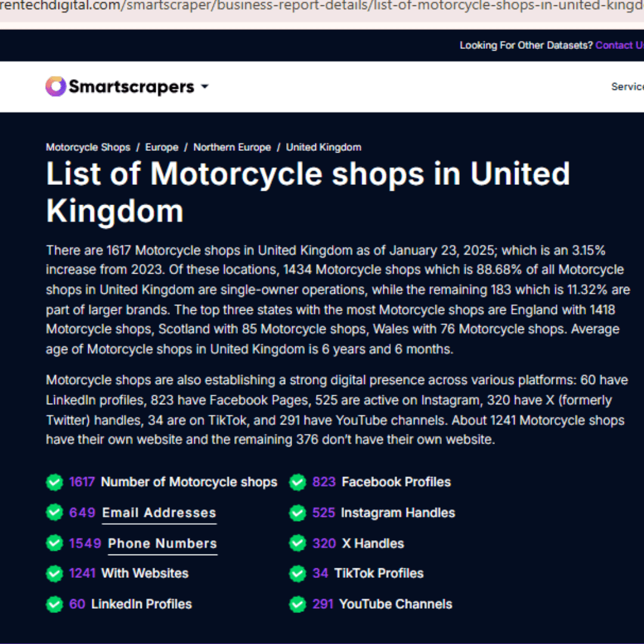Click checkmark icon beside Facebook Profiles
Viewport: 644px width, 644px height.
point(298,482)
